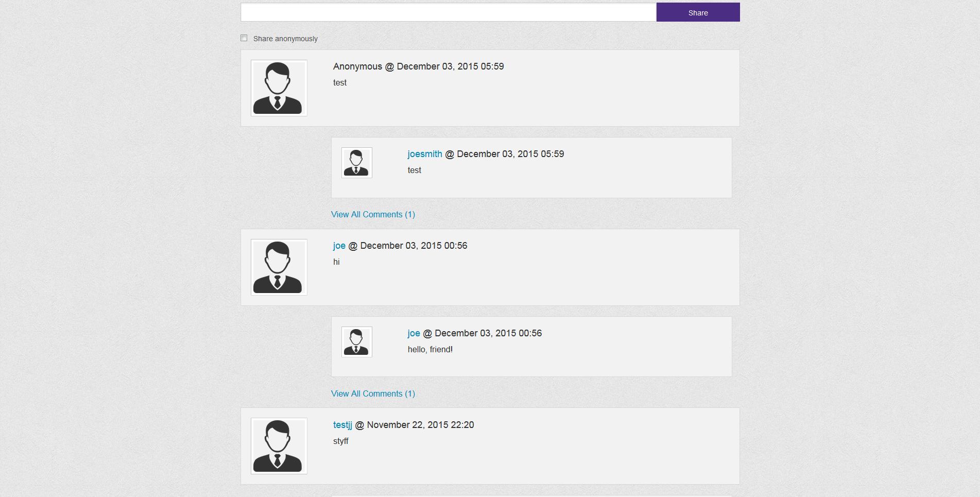Image resolution: width=980 pixels, height=497 pixels.
Task: Visit testjj's profile link
Action: point(342,425)
